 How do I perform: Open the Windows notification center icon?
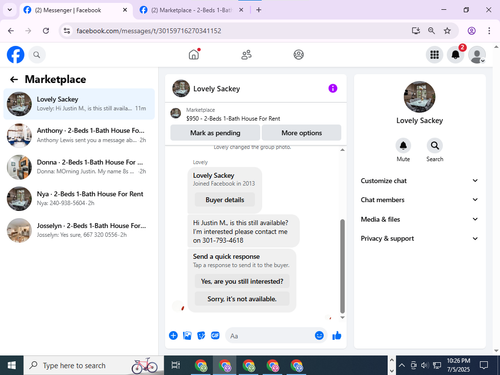click(x=484, y=365)
